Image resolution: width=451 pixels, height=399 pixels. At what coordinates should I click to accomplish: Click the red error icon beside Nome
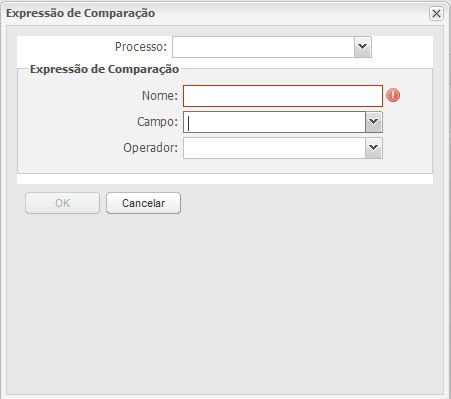click(x=393, y=95)
